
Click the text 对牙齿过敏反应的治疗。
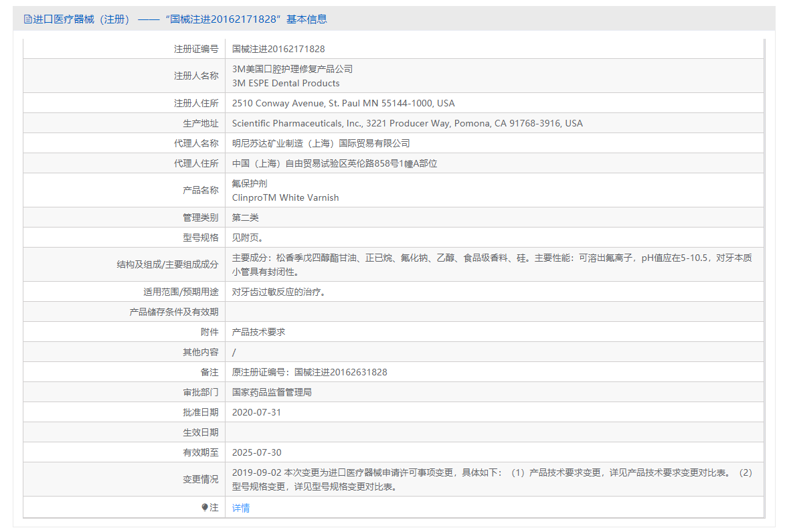click(279, 292)
